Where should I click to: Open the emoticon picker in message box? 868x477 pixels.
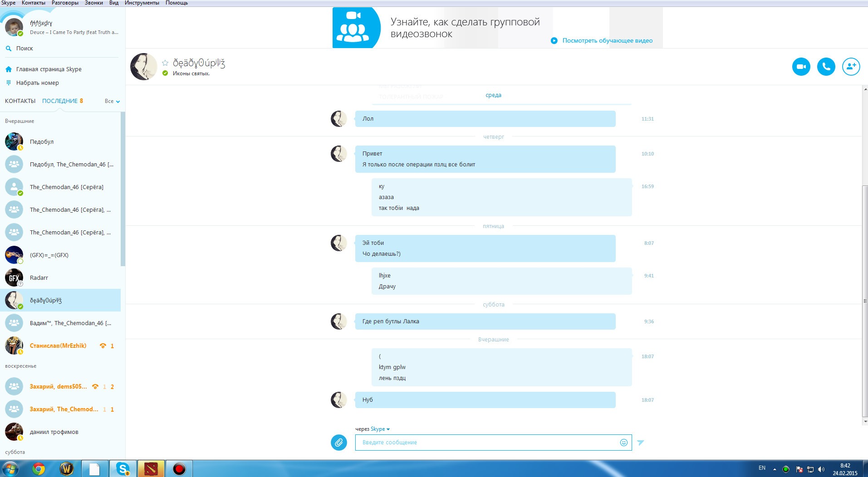click(x=623, y=443)
